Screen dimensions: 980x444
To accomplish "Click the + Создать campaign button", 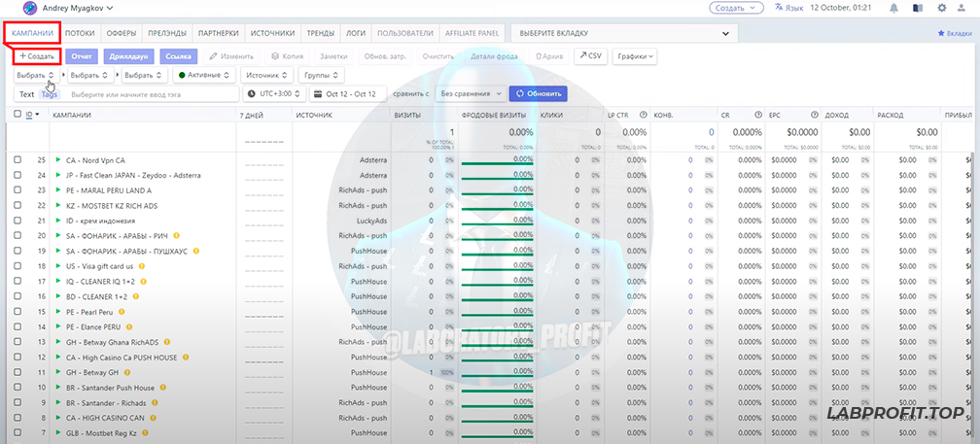I will 37,56.
